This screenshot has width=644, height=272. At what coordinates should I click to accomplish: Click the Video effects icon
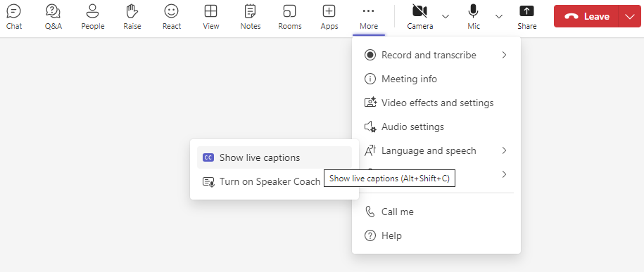click(370, 103)
